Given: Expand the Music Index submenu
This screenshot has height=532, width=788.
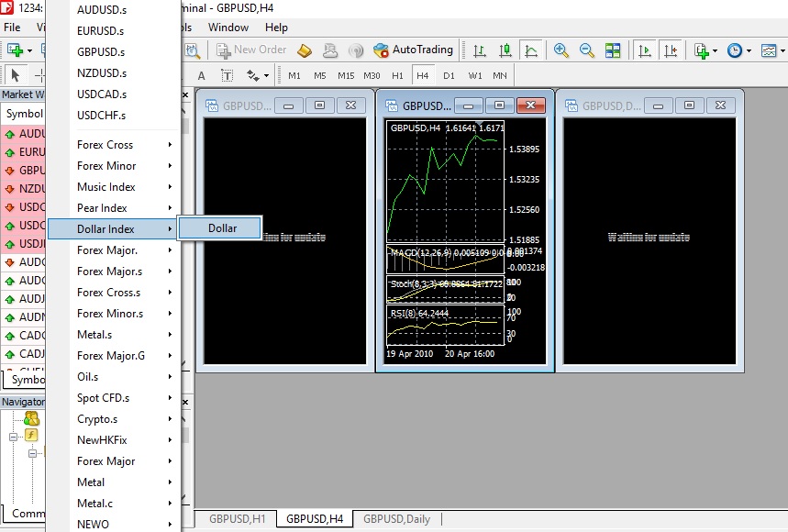Looking at the screenshot, I should (x=113, y=187).
